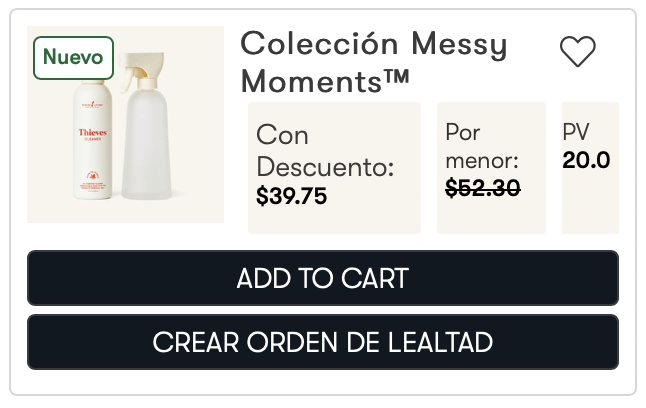The width and height of the screenshot is (646, 408).
Task: Open the Colección Messy Moments product title
Action: click(374, 61)
